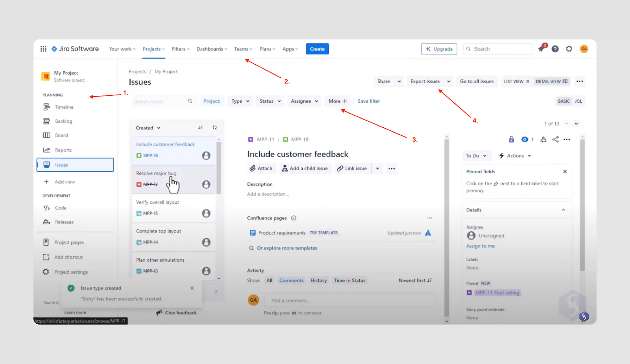Image resolution: width=630 pixels, height=364 pixels.
Task: Open the Timeline view from the sidebar
Action: pos(64,107)
